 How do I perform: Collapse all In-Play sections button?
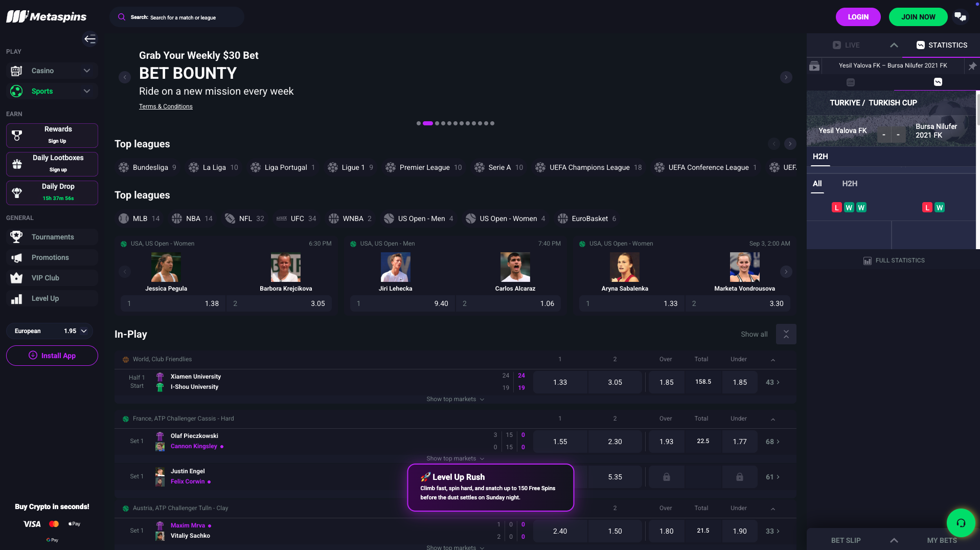pyautogui.click(x=786, y=334)
